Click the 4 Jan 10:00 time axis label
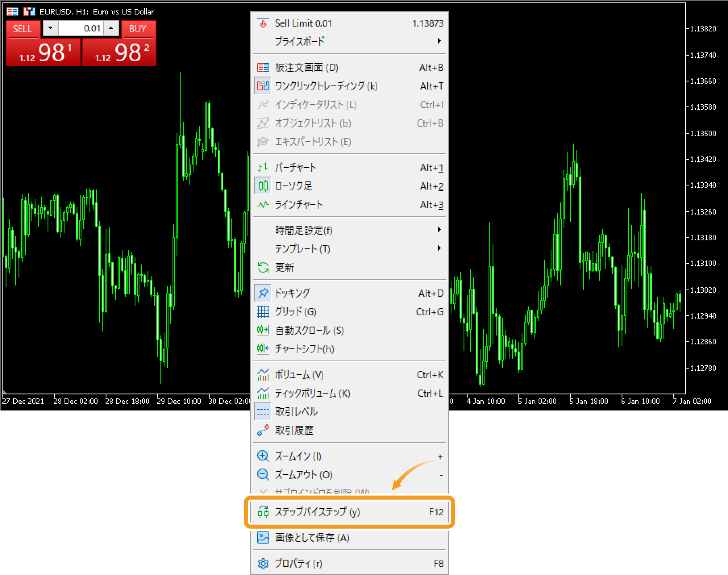728x575 pixels. pos(486,401)
